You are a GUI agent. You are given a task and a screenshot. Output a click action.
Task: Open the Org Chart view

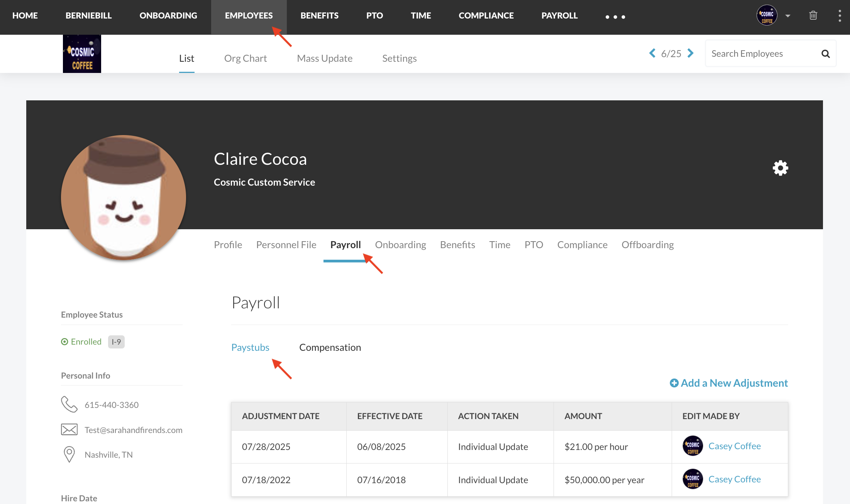tap(246, 58)
